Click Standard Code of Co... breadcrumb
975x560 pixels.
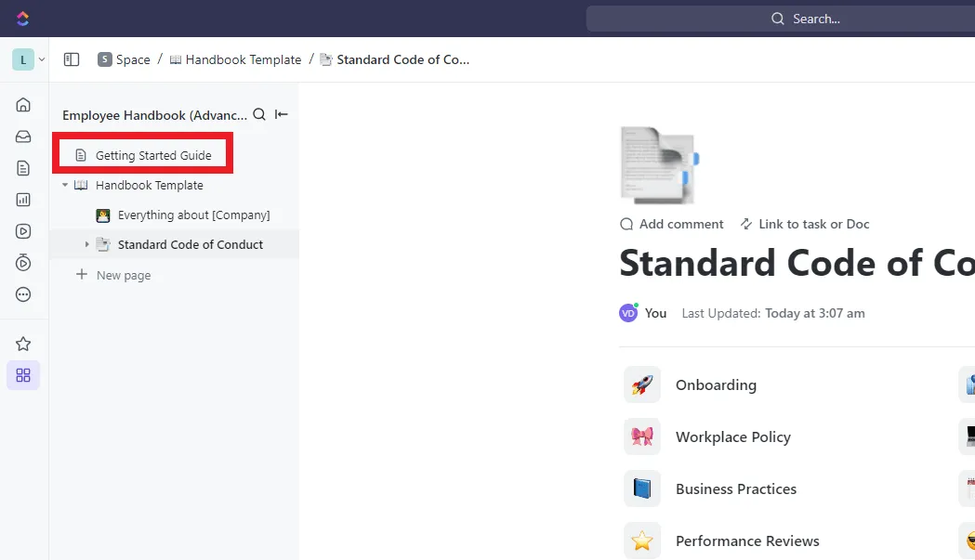coord(395,59)
